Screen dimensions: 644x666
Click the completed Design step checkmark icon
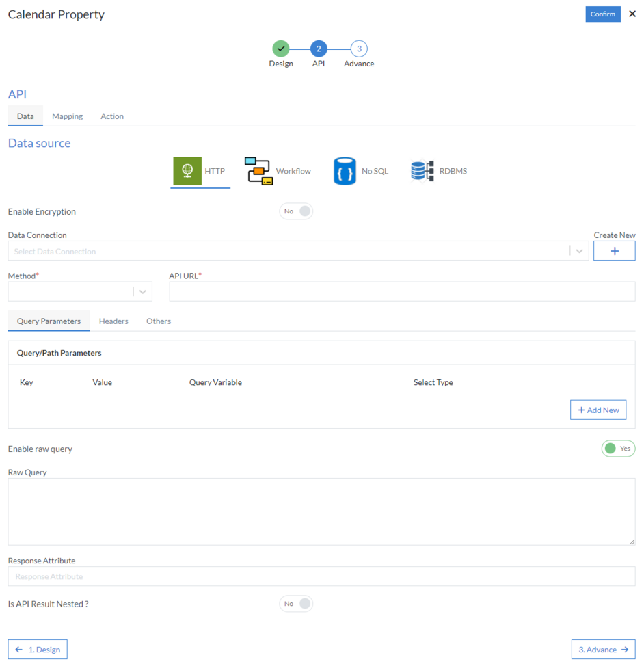[x=281, y=49]
